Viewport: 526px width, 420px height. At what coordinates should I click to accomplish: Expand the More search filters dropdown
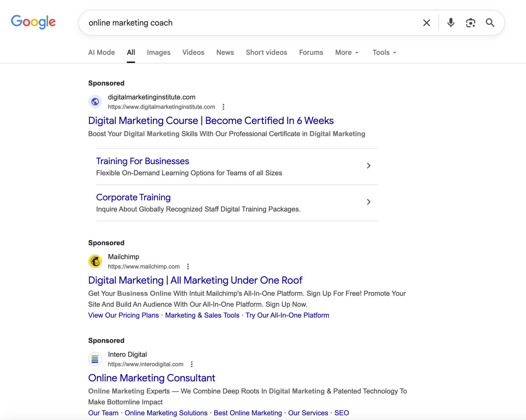pyautogui.click(x=347, y=52)
